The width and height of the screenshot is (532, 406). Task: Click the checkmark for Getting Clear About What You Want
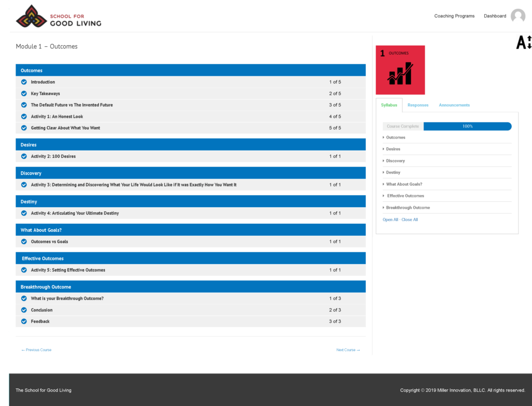(24, 128)
